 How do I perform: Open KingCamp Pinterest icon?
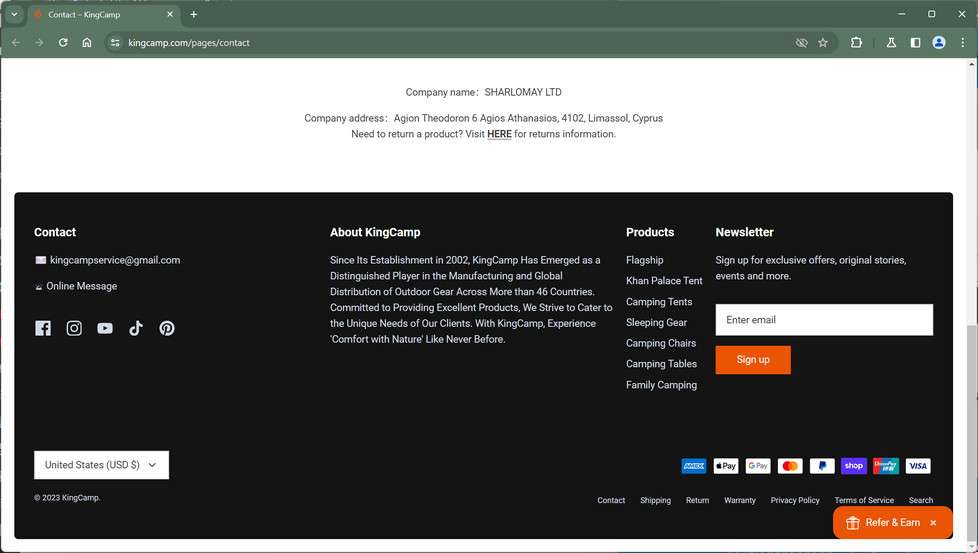click(x=167, y=328)
